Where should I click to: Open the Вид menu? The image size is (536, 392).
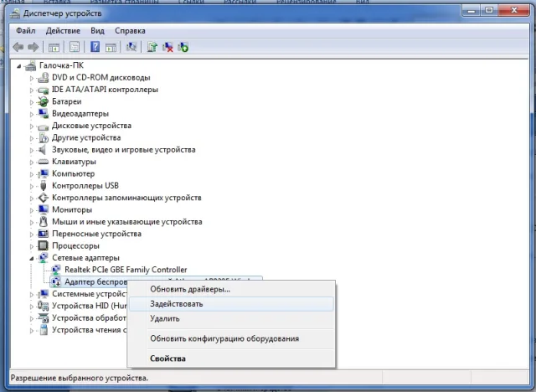coord(97,31)
